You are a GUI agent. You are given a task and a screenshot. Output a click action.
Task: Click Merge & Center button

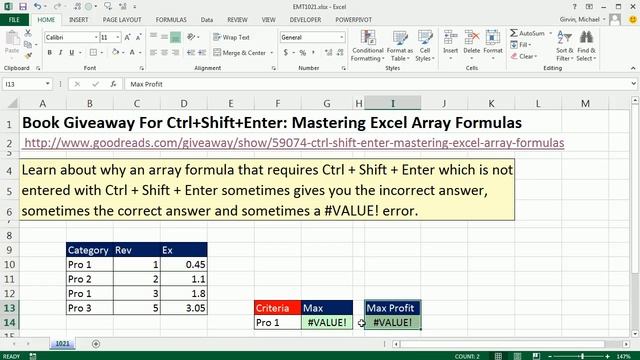(240, 53)
